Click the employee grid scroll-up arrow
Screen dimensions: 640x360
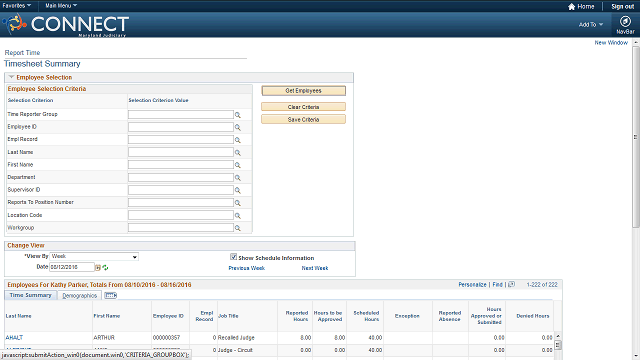(558, 336)
